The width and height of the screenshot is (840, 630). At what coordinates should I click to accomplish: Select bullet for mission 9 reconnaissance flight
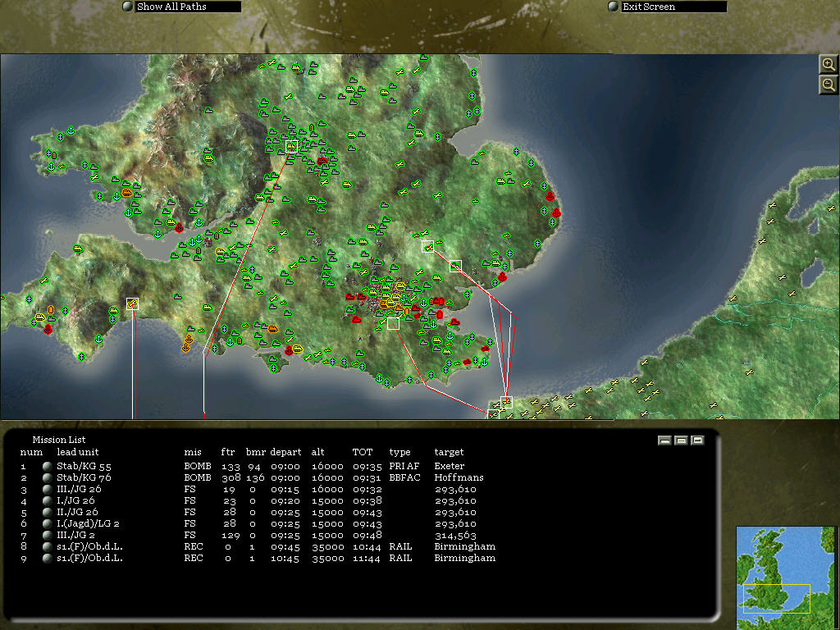coord(47,558)
